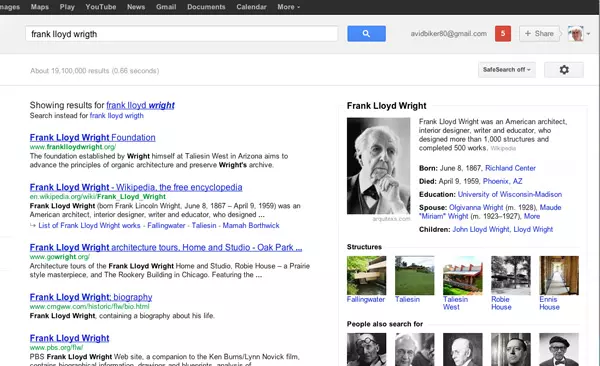Click the Robie House structure thumbnail
This screenshot has width=600, height=366.
tap(511, 275)
